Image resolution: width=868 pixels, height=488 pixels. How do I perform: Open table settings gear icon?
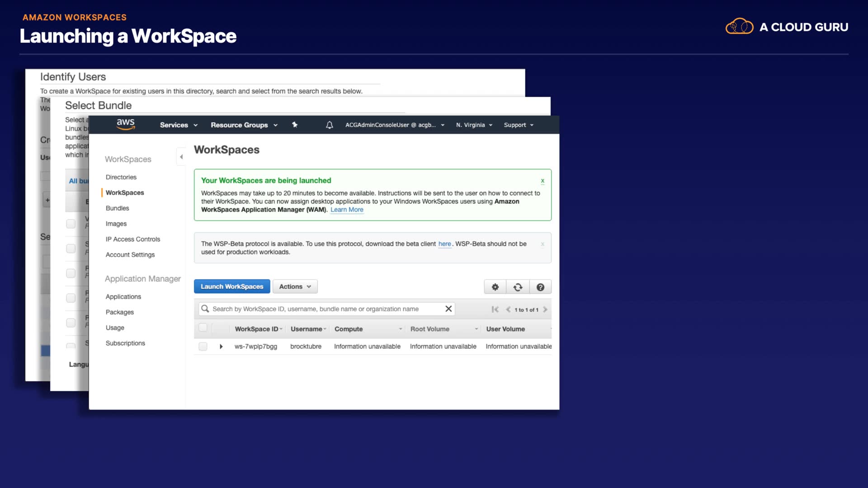(495, 287)
